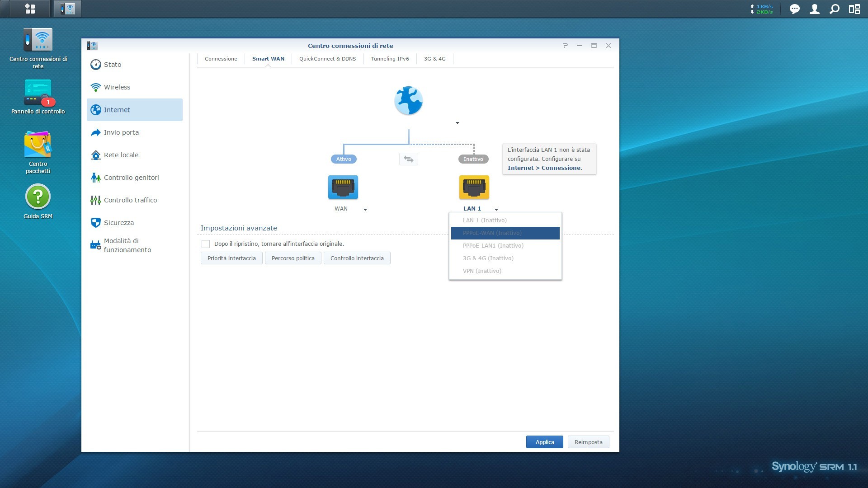Open the search magnifier in the top bar
Screen dimensions: 868x488
pos(834,9)
